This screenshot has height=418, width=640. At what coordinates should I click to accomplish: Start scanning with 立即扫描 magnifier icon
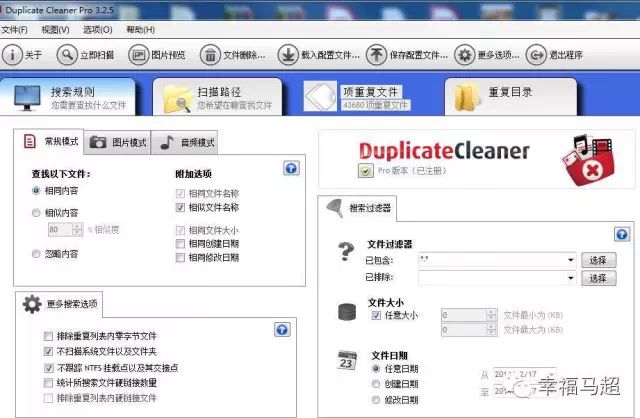coord(67,55)
